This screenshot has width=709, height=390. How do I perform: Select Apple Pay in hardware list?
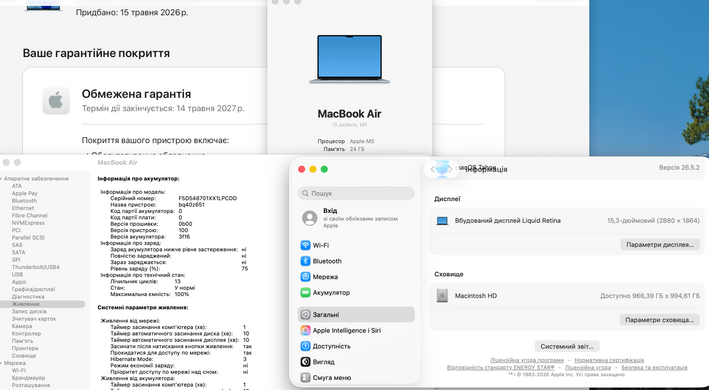pyautogui.click(x=24, y=193)
